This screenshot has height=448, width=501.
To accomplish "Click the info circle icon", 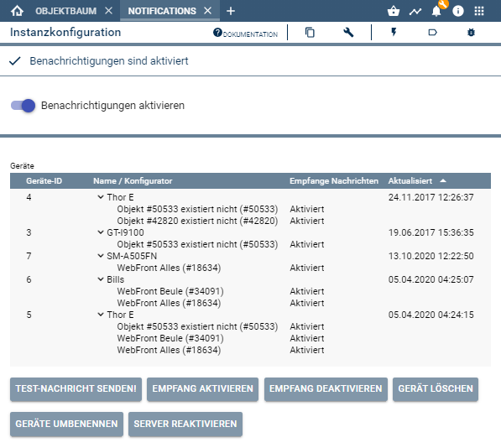I will coord(458,11).
